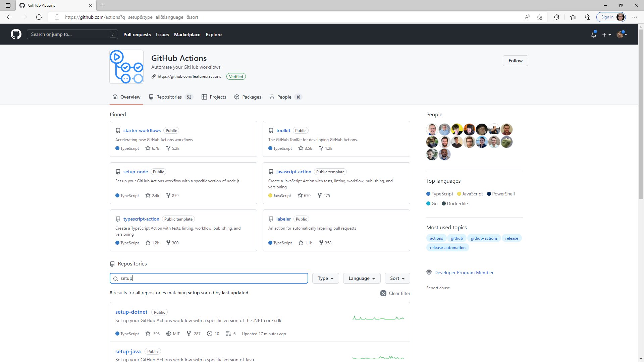Add this page to favorites
Screen dimensions: 644x362
click(x=539, y=17)
